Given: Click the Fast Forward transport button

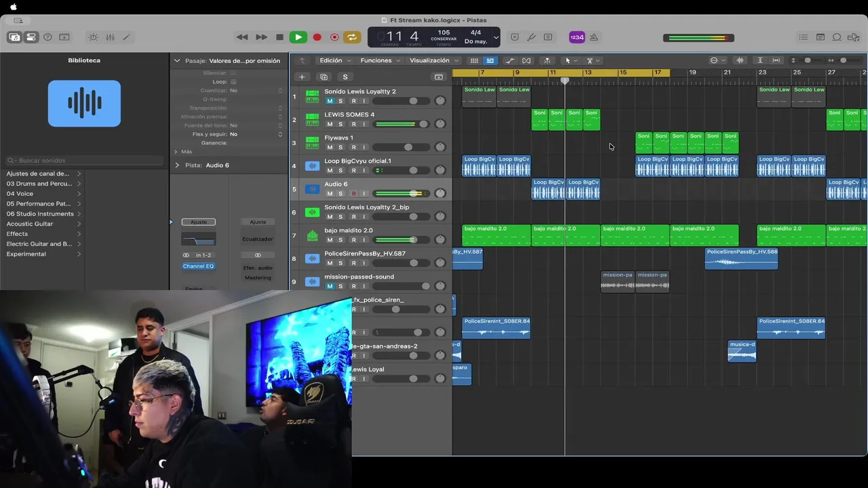Looking at the screenshot, I should pos(261,37).
